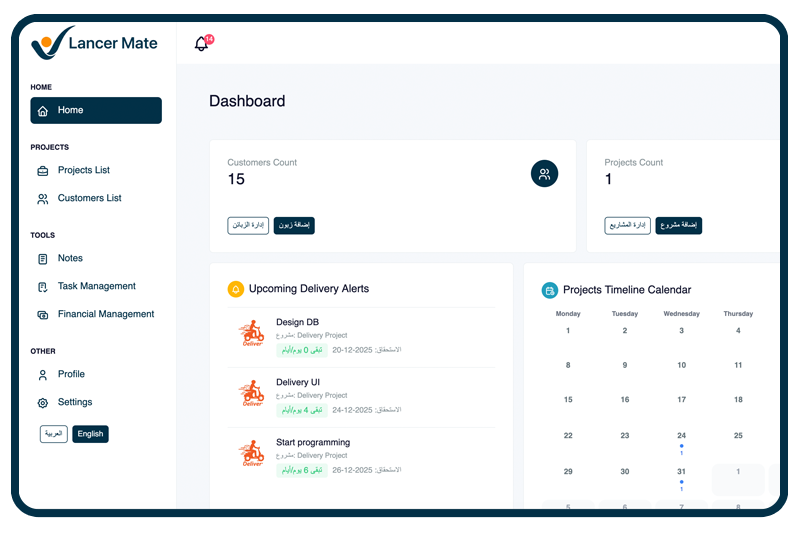
Task: Switch language to Arabic (العربية)
Action: [x=54, y=434]
